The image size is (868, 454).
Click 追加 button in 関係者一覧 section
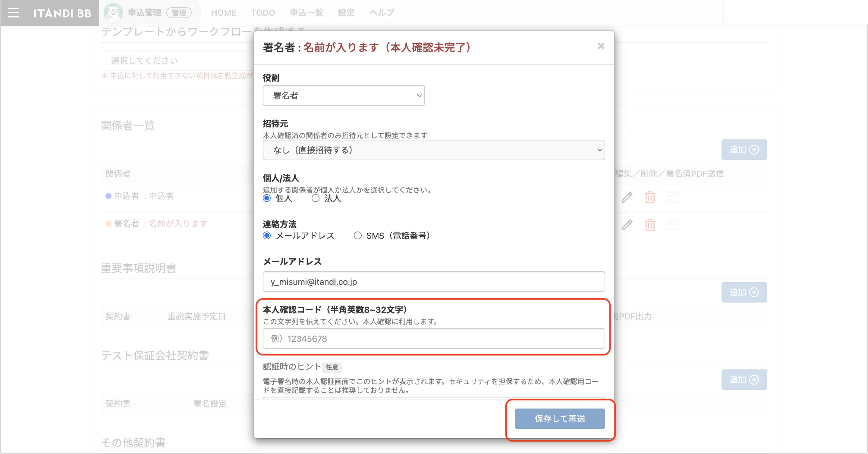point(744,150)
